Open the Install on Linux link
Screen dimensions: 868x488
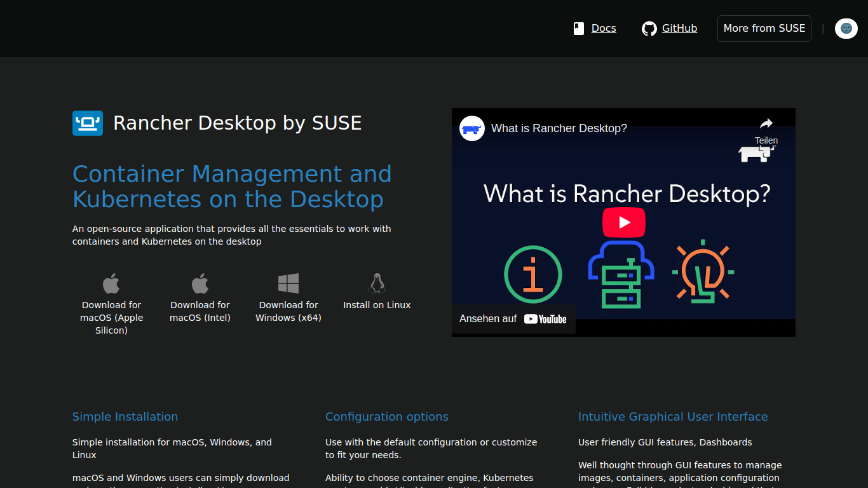[377, 305]
